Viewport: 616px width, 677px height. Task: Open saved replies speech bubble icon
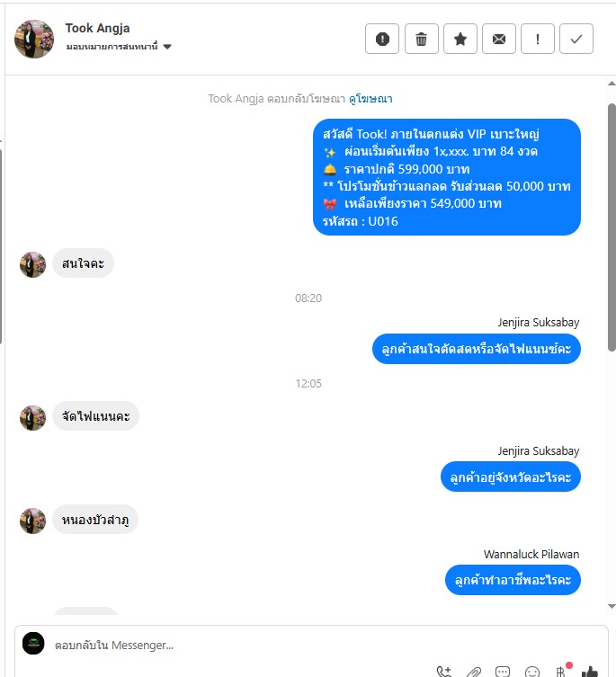click(x=503, y=672)
